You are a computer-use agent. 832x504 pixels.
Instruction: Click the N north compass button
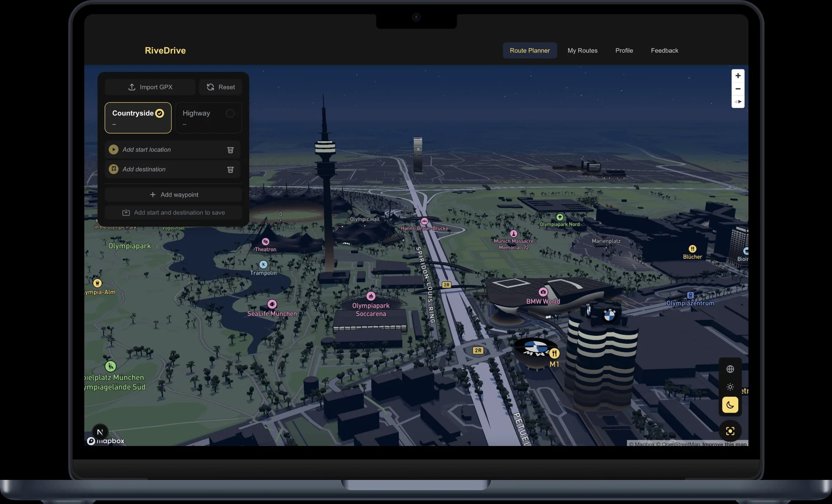point(100,432)
